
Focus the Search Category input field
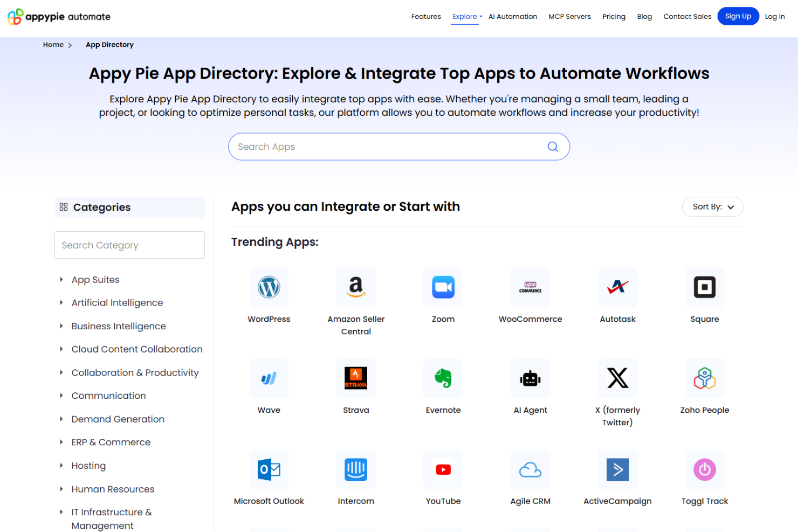[129, 245]
